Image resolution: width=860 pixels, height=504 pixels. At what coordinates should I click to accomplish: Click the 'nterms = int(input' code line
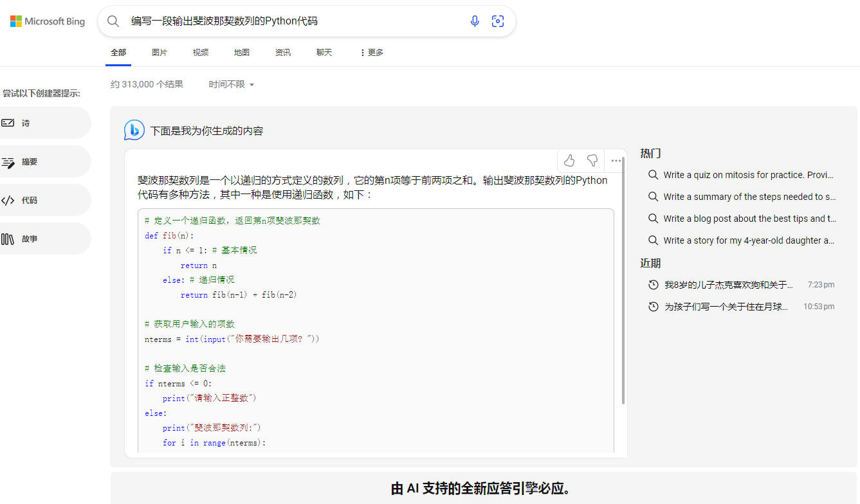(232, 339)
